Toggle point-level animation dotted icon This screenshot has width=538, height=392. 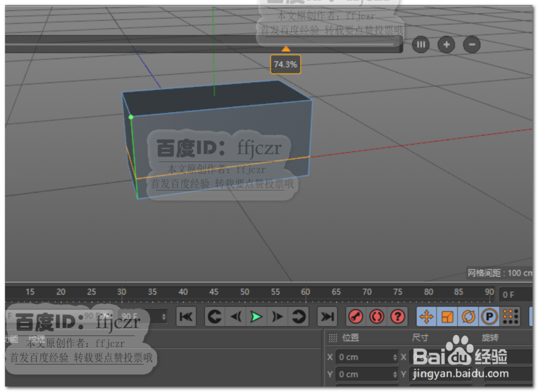(x=510, y=317)
